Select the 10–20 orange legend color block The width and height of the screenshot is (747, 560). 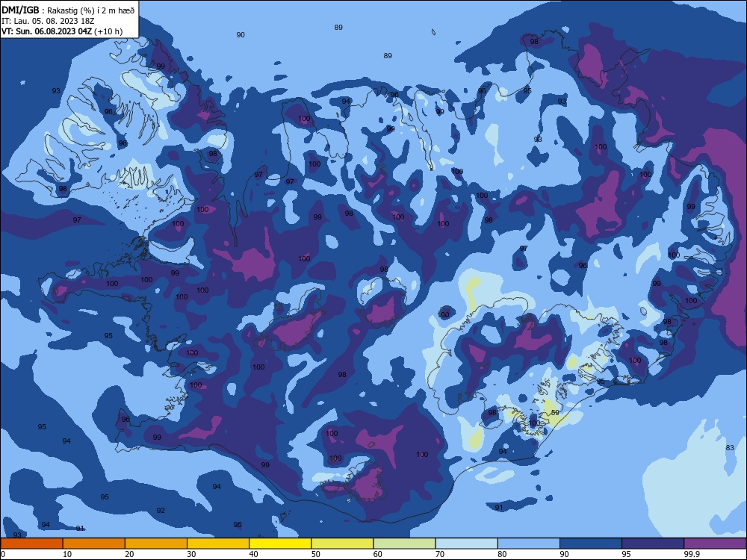point(94,544)
